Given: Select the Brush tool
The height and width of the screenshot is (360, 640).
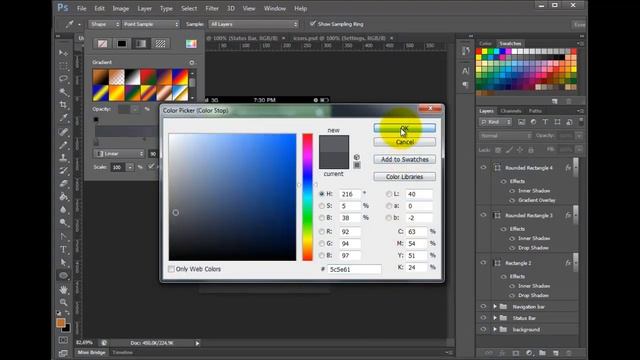Looking at the screenshot, I should pos(63,145).
